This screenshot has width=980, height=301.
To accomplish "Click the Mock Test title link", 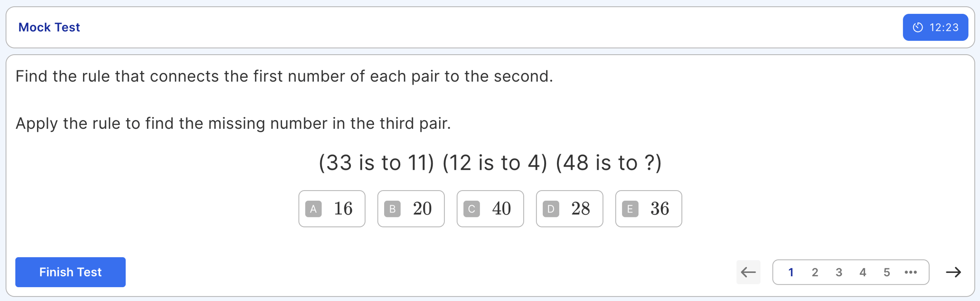I will tap(49, 28).
